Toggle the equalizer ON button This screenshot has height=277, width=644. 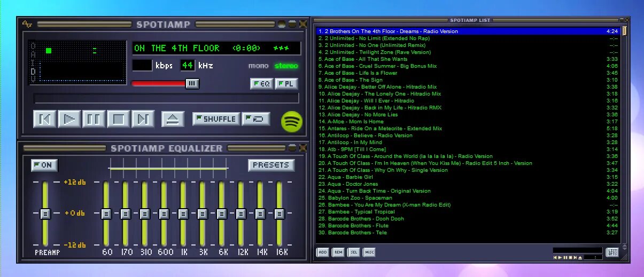tap(44, 165)
